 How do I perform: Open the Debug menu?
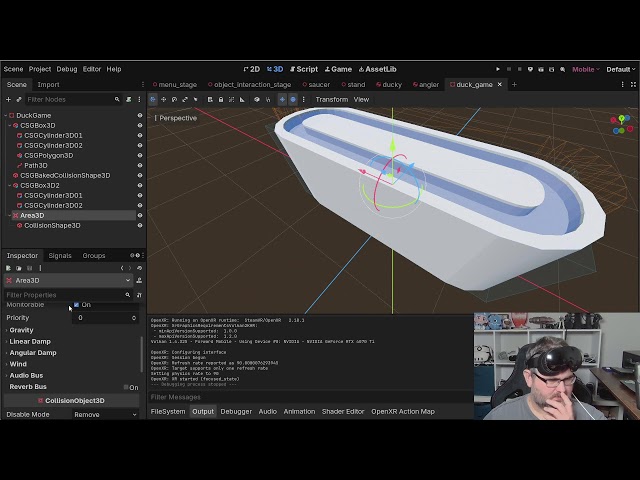point(67,69)
